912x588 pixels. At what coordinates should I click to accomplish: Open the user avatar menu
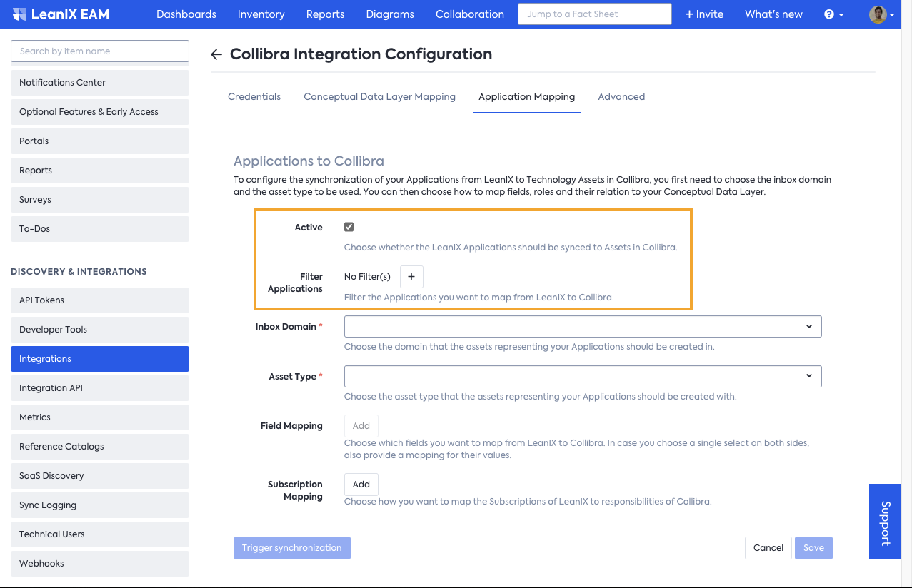pyautogui.click(x=881, y=14)
